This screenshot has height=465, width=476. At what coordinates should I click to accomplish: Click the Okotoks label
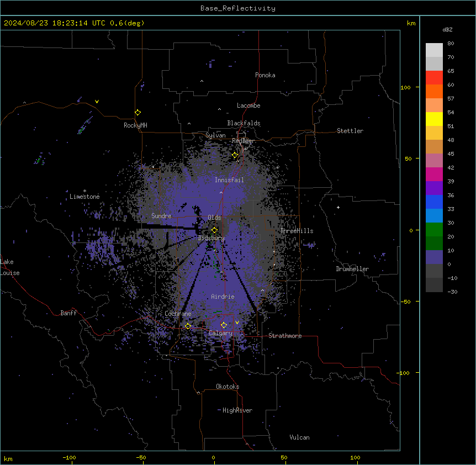(228, 387)
